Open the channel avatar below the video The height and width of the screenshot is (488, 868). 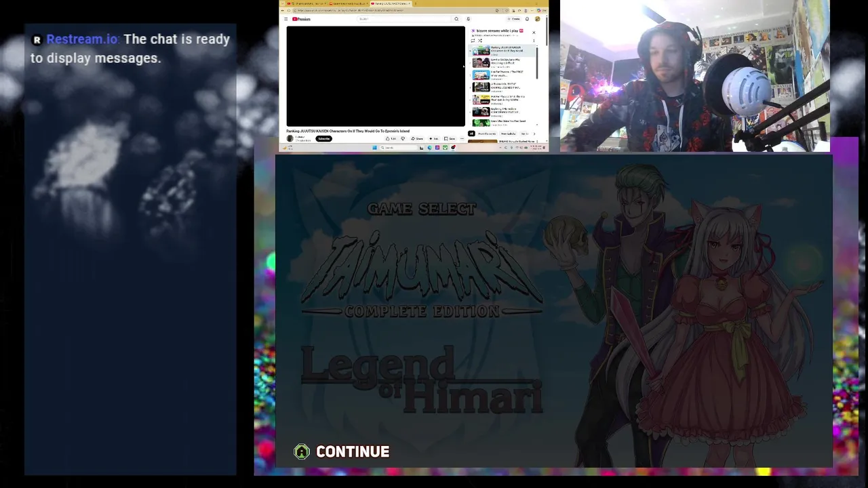click(x=290, y=138)
